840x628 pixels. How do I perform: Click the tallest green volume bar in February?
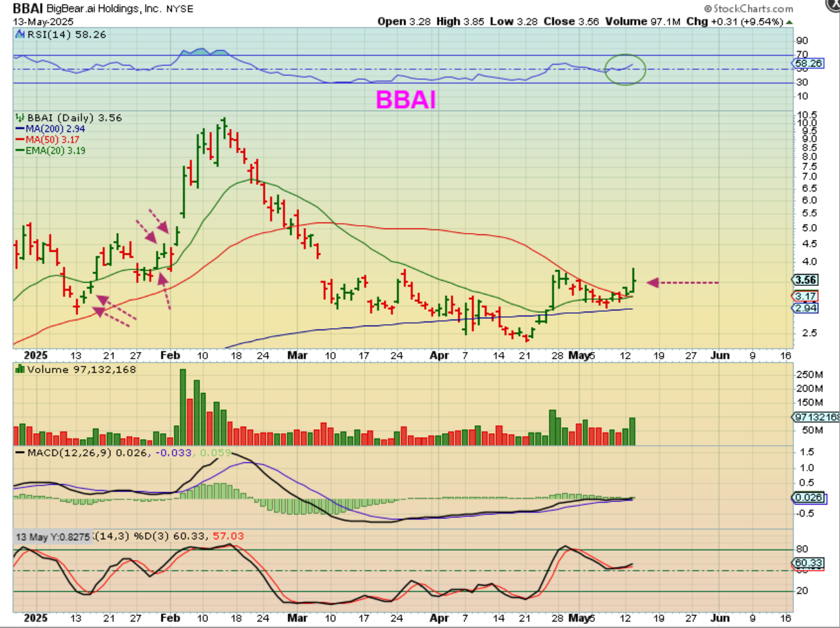click(x=183, y=407)
